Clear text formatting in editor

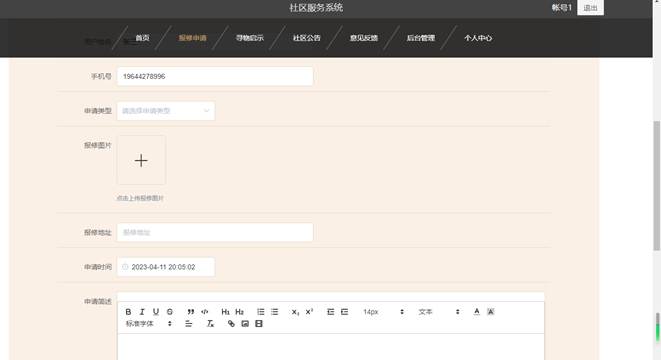[210, 324]
